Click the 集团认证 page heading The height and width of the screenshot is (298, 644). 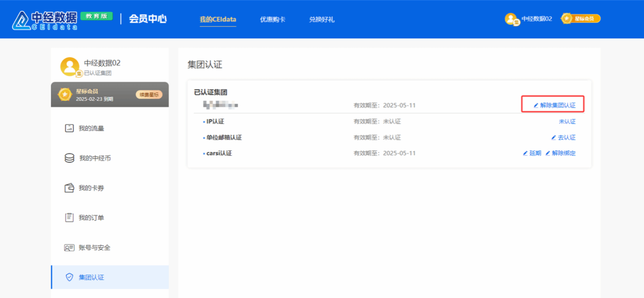point(205,65)
